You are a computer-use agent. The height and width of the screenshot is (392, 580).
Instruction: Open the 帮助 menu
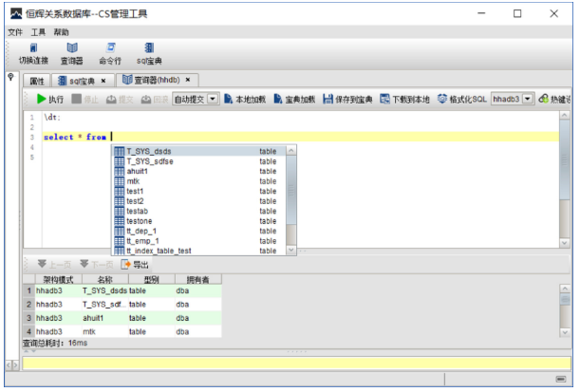pyautogui.click(x=61, y=32)
